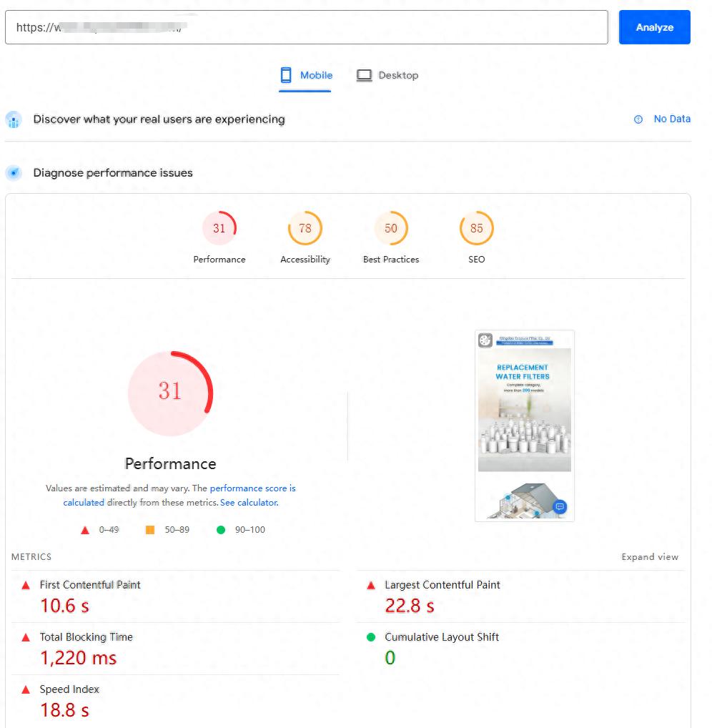Jump to Accessibility score gauge 78

305,229
